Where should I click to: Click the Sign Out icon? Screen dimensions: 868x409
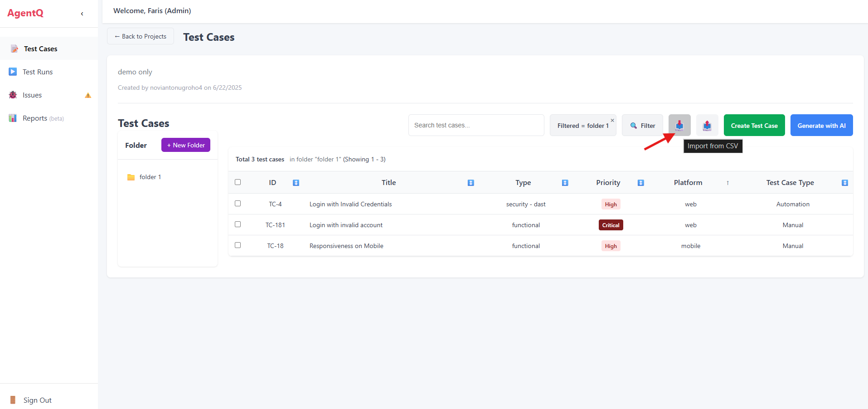click(13, 399)
